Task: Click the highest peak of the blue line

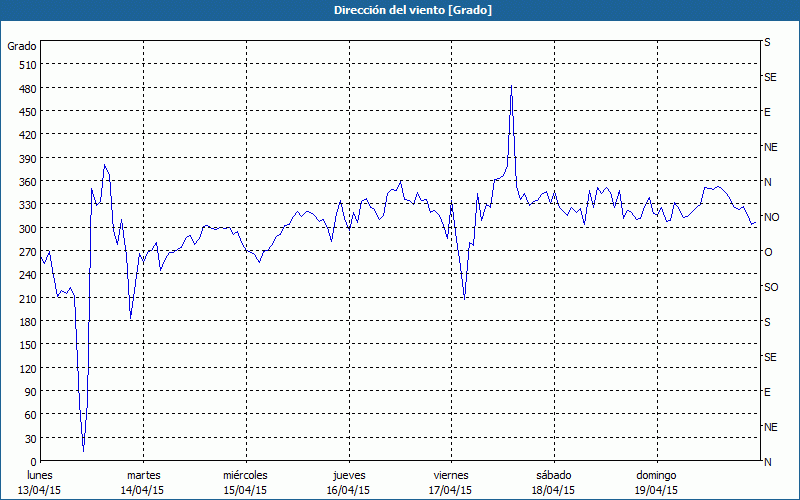Action: 511,87
